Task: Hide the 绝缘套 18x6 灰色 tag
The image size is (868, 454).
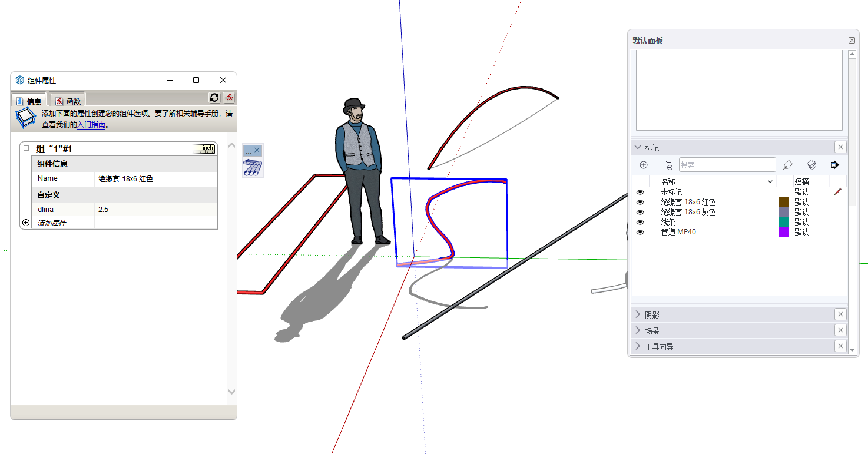Action: tap(640, 212)
